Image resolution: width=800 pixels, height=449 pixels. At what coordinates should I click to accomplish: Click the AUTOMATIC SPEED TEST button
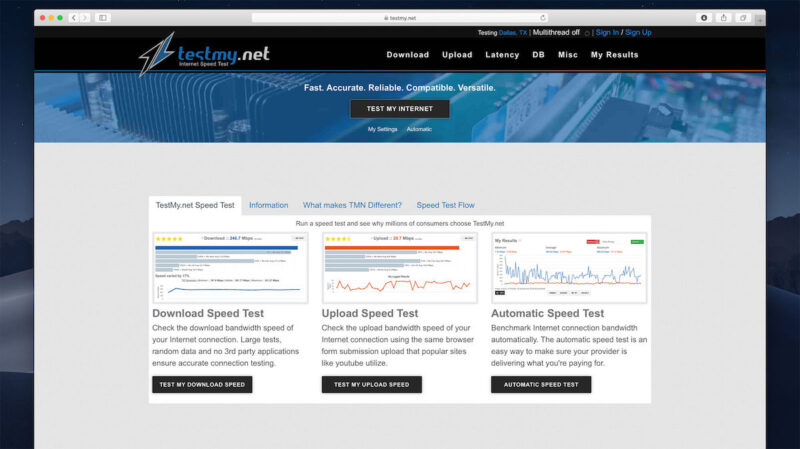541,385
